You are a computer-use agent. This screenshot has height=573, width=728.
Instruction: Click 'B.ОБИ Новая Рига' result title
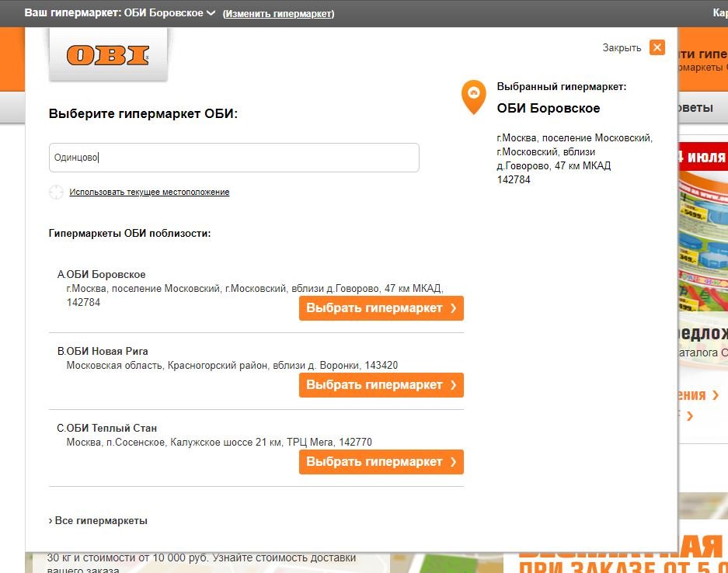pos(103,351)
